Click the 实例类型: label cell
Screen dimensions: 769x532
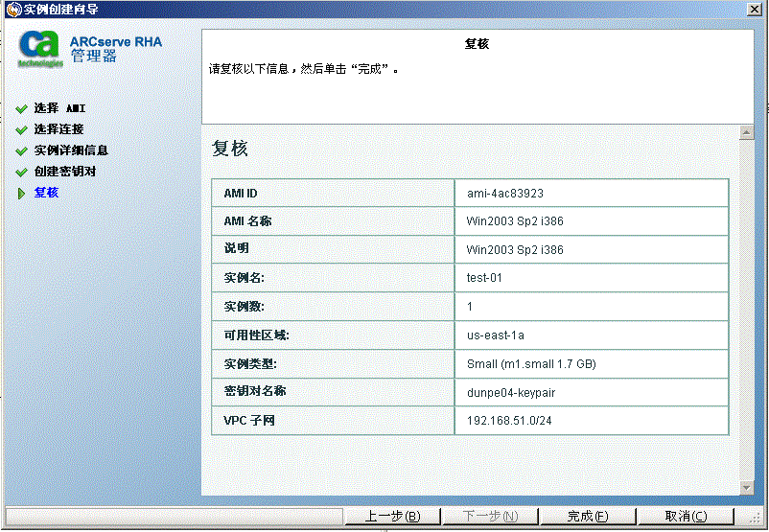[333, 364]
